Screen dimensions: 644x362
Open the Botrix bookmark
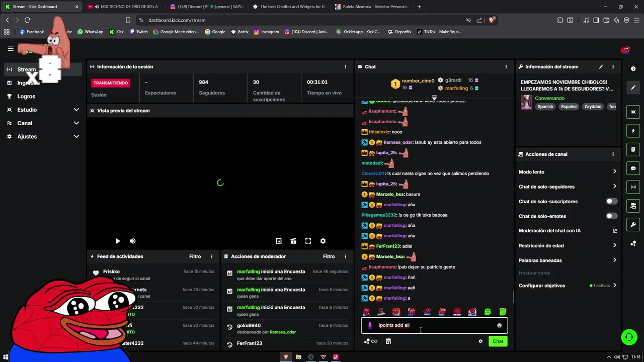click(x=239, y=32)
